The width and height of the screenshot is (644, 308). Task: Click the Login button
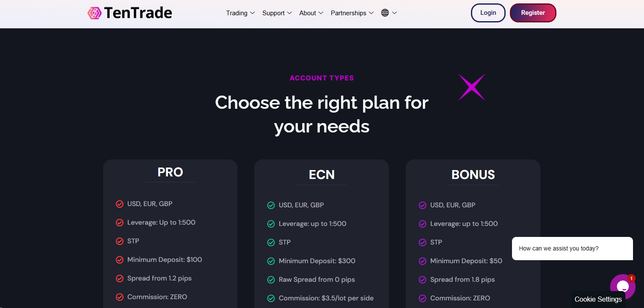[x=488, y=13]
